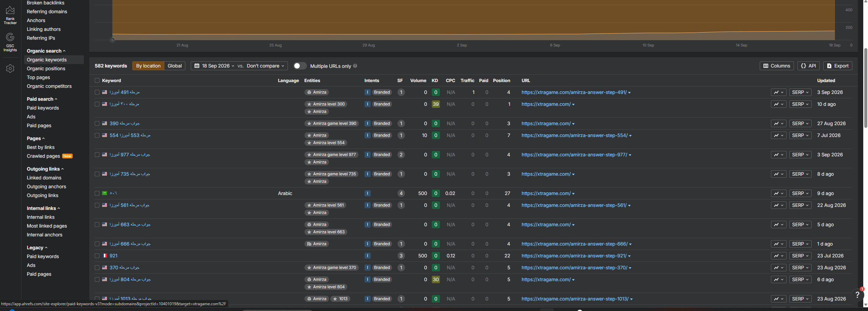Open the help question mark bubble

(x=857, y=295)
